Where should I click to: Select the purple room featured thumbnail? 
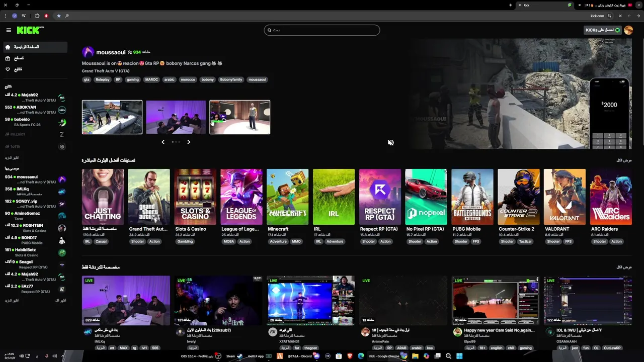click(x=176, y=117)
